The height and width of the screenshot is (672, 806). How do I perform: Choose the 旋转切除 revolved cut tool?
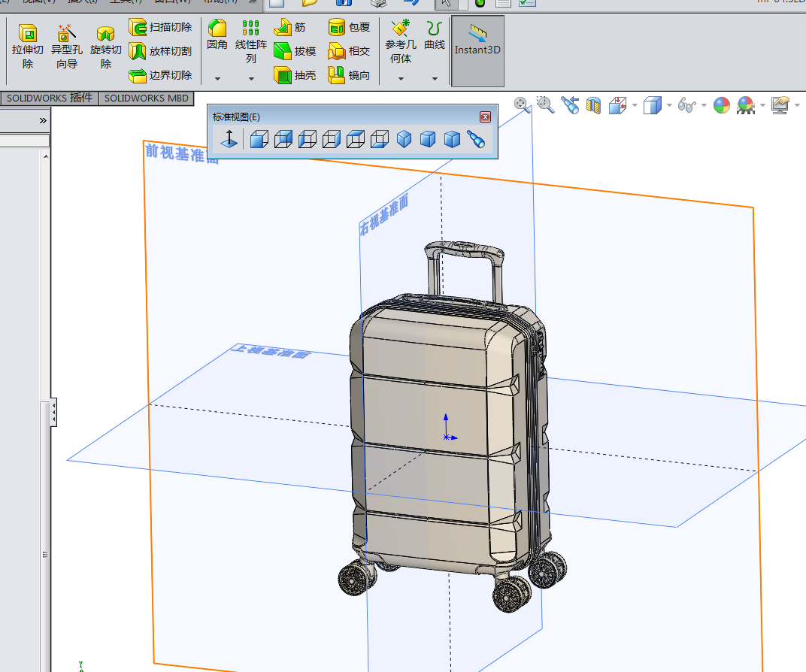point(106,47)
